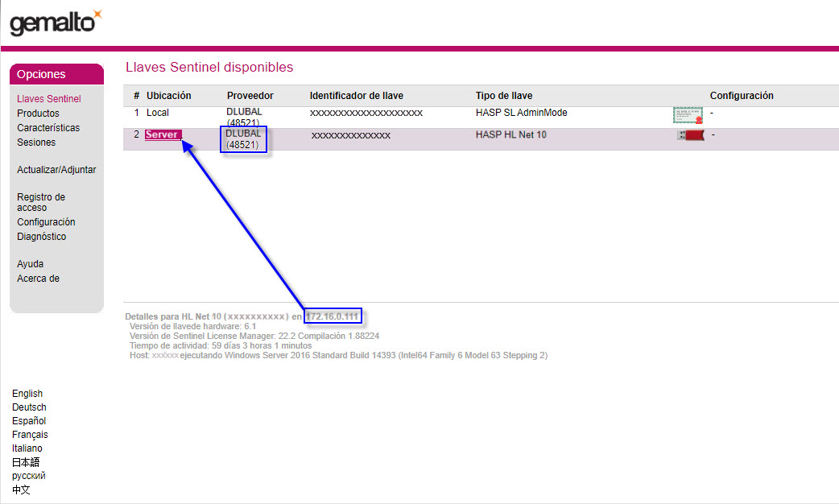
Task: Switch language to English
Action: (x=27, y=393)
